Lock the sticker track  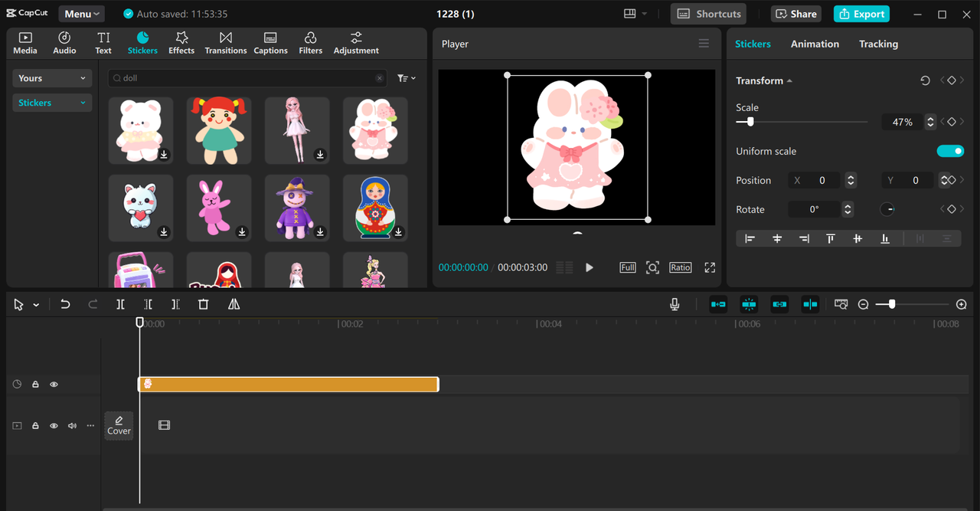click(35, 385)
